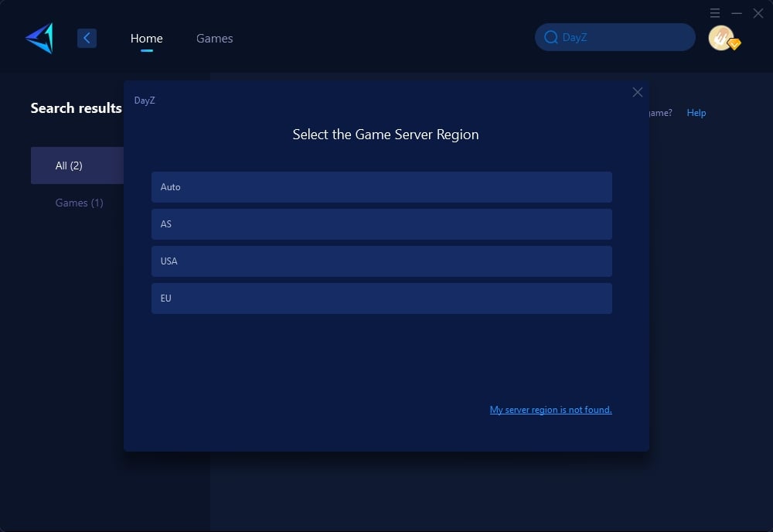Viewport: 773px width, 532px height.
Task: Click the GearUP arrow logo icon
Action: coord(39,38)
